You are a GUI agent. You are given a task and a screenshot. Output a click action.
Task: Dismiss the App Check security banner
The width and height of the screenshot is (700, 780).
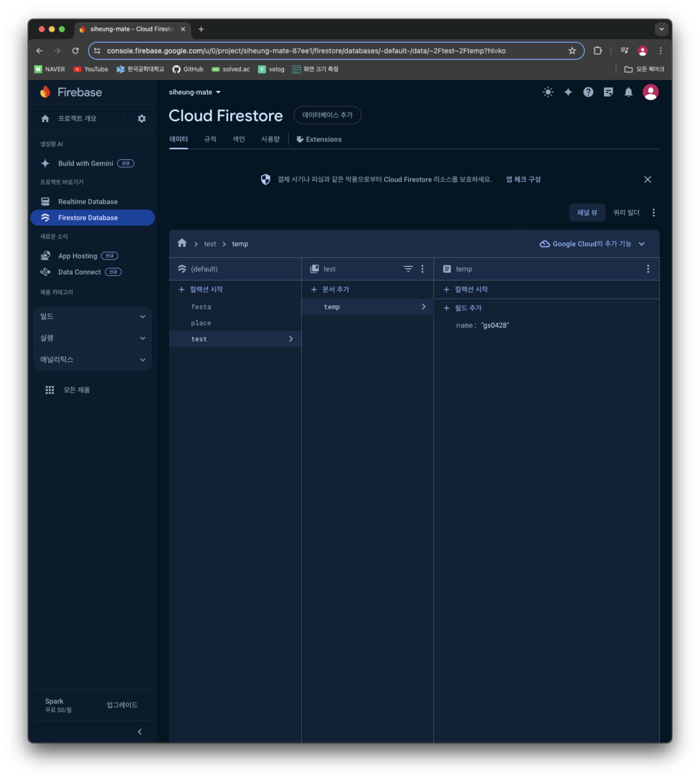coord(647,179)
